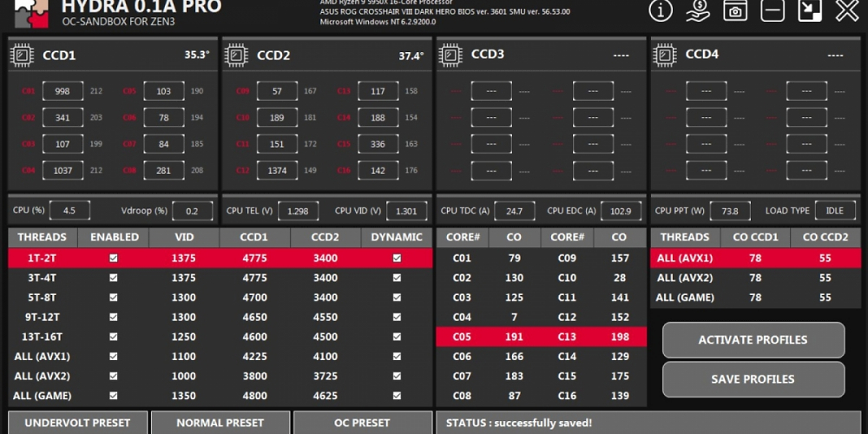This screenshot has height=434, width=868.
Task: Toggle the ENABLED checkbox for 3T-4T
Action: [114, 278]
